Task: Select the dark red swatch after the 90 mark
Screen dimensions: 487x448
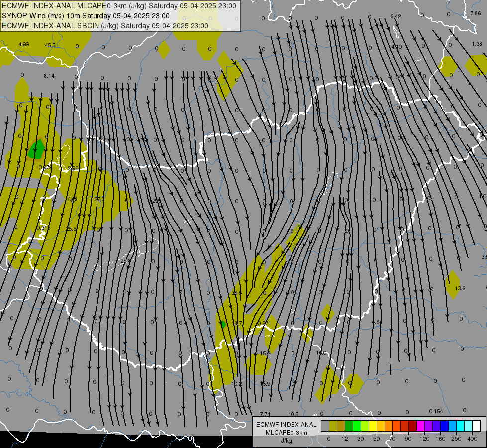Action: [x=413, y=426]
